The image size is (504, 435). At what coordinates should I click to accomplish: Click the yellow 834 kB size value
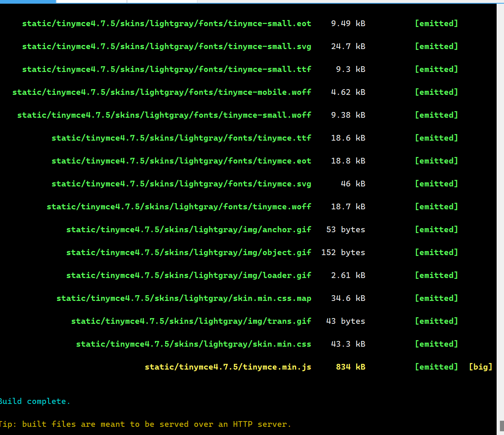(351, 367)
